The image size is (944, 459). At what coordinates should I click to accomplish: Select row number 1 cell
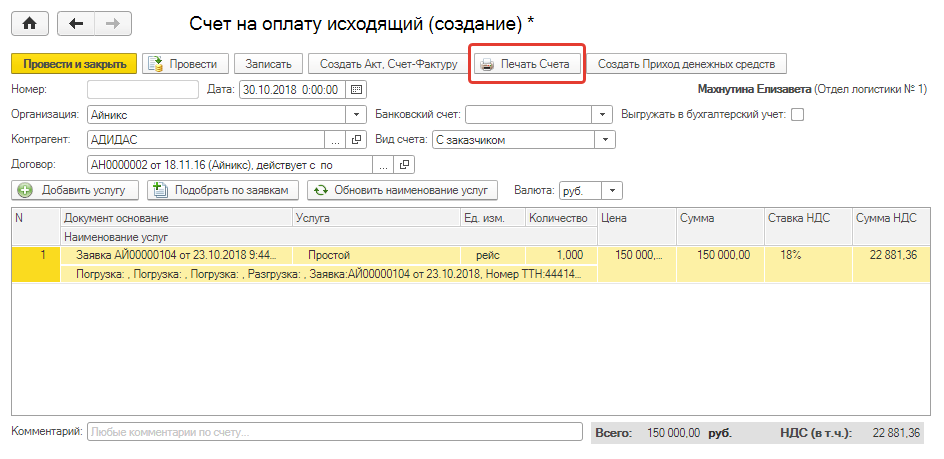tap(36, 264)
